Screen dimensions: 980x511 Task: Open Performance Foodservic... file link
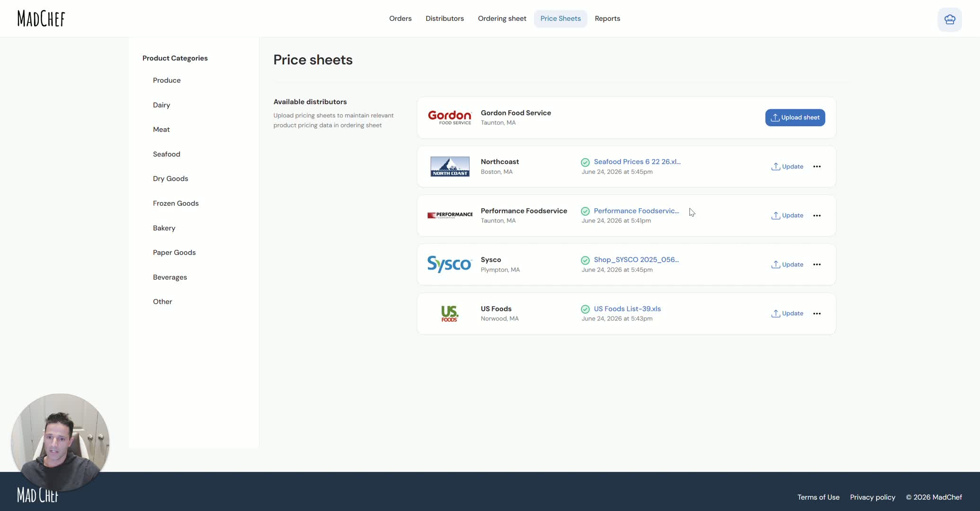point(636,211)
